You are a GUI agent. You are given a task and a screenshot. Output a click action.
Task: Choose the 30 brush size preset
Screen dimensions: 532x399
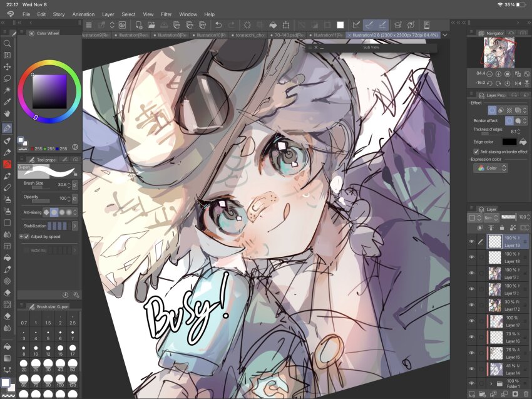click(48, 365)
